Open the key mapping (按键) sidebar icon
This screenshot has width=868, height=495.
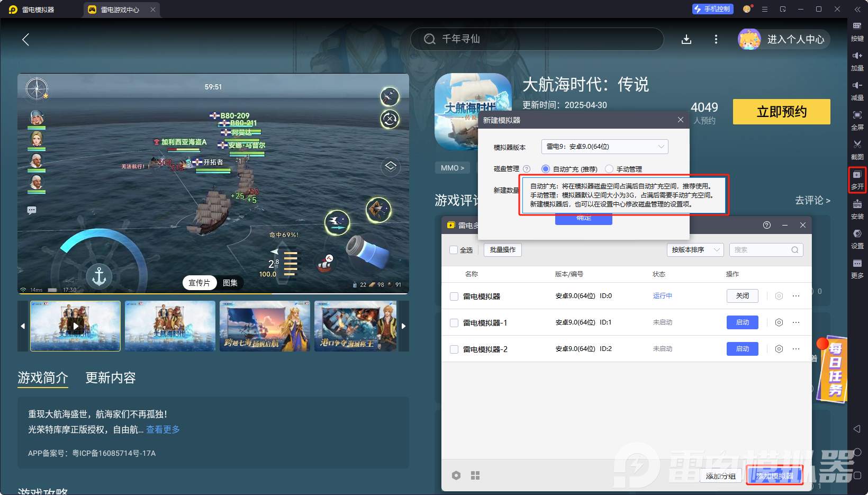[x=857, y=31]
